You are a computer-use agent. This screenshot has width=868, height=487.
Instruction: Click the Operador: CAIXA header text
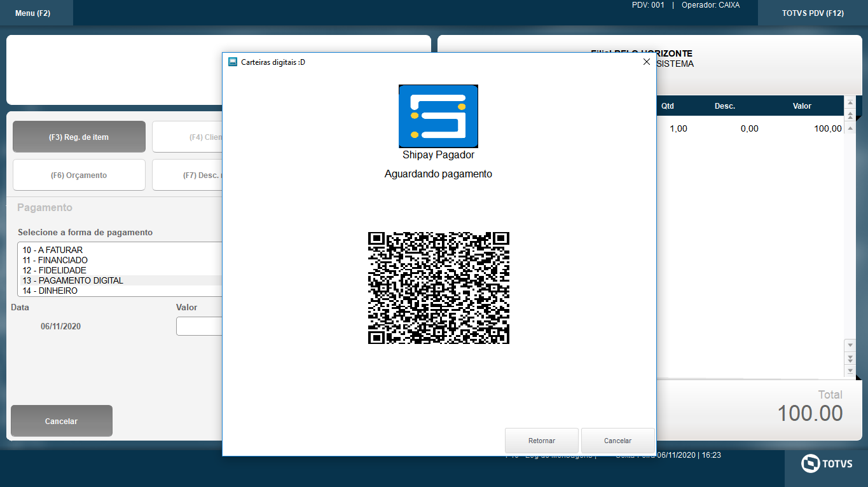tap(710, 5)
